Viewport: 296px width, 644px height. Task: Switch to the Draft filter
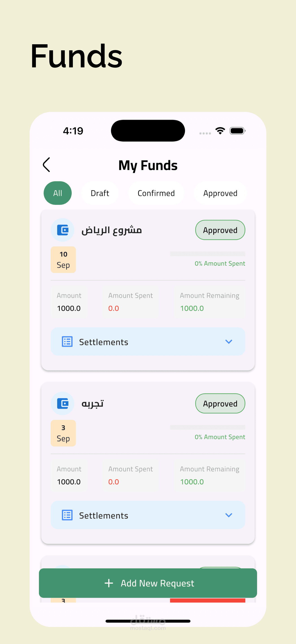pos(100,193)
